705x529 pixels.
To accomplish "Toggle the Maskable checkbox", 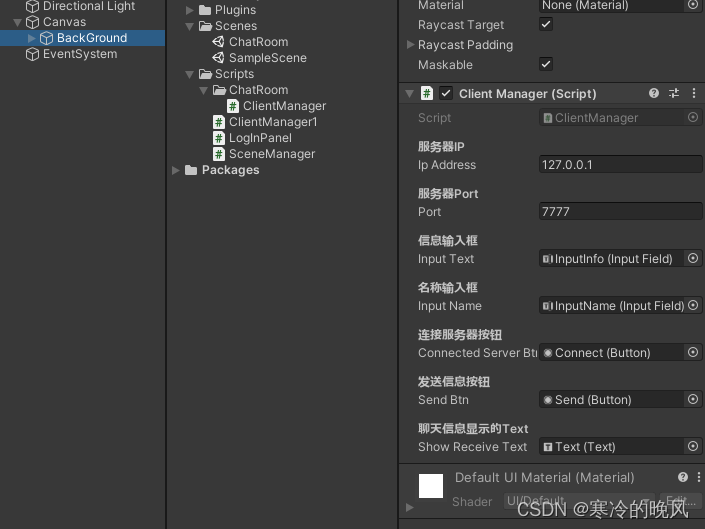I will (x=546, y=64).
